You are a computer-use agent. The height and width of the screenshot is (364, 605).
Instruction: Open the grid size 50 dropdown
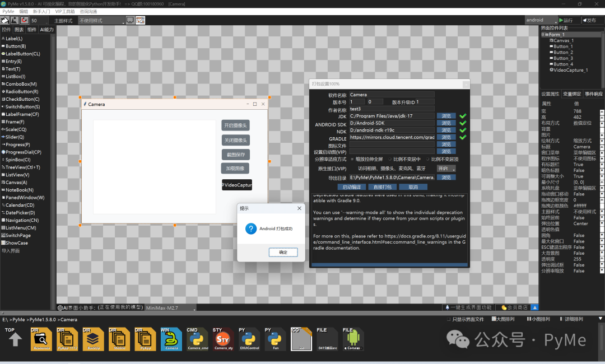click(39, 20)
